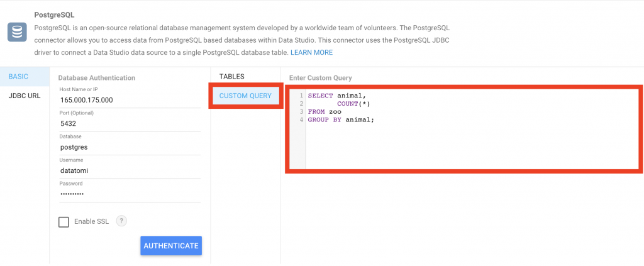Click the Username field containing datatomi
The height and width of the screenshot is (266, 644).
[x=130, y=170]
